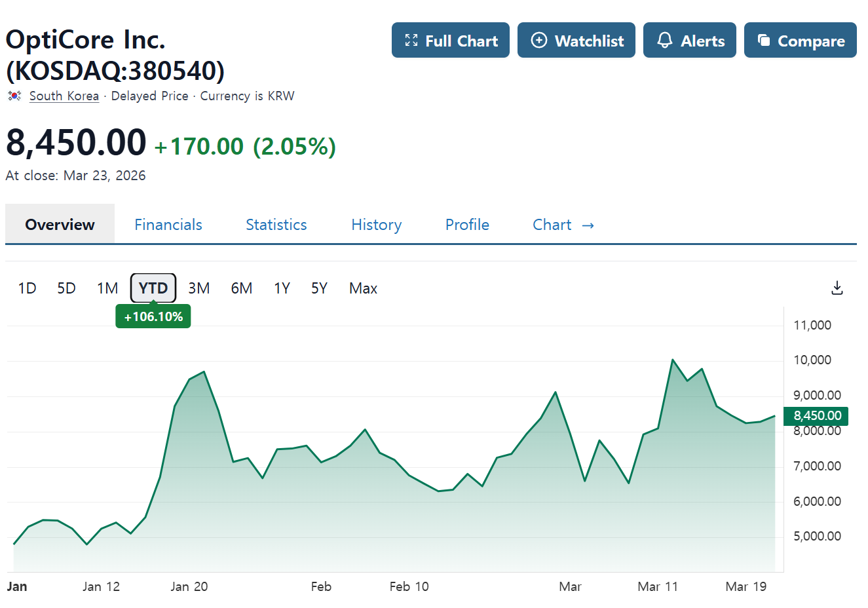Open the Statistics tab

[276, 225]
